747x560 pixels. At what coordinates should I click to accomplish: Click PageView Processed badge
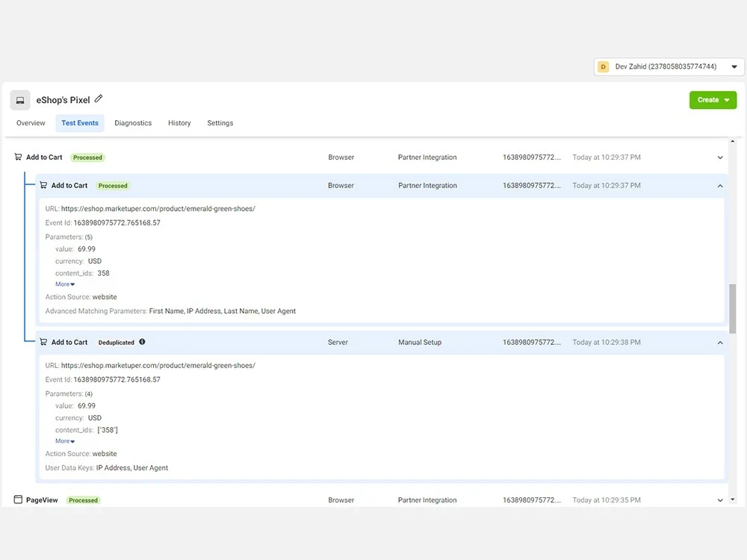coord(83,500)
